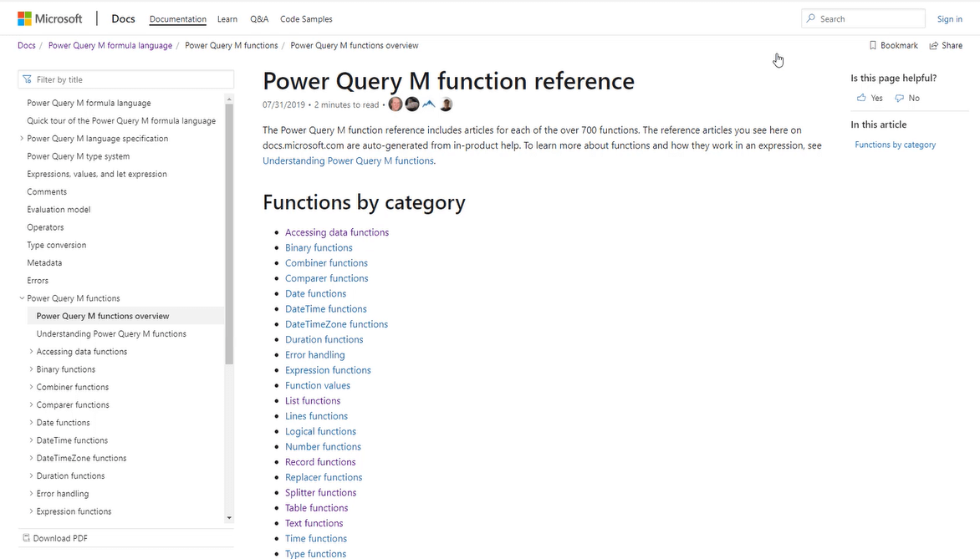The width and height of the screenshot is (980, 559).
Task: Open Understanding Power Query M functions link in article
Action: (x=348, y=160)
